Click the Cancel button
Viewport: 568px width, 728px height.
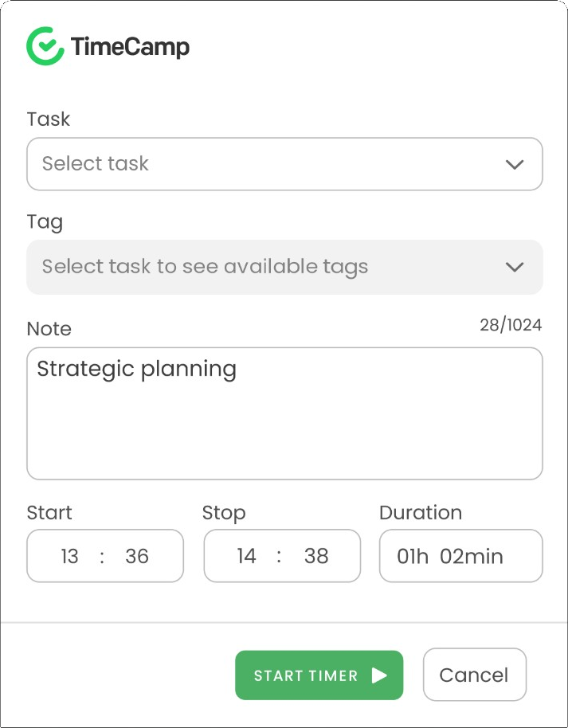[474, 675]
